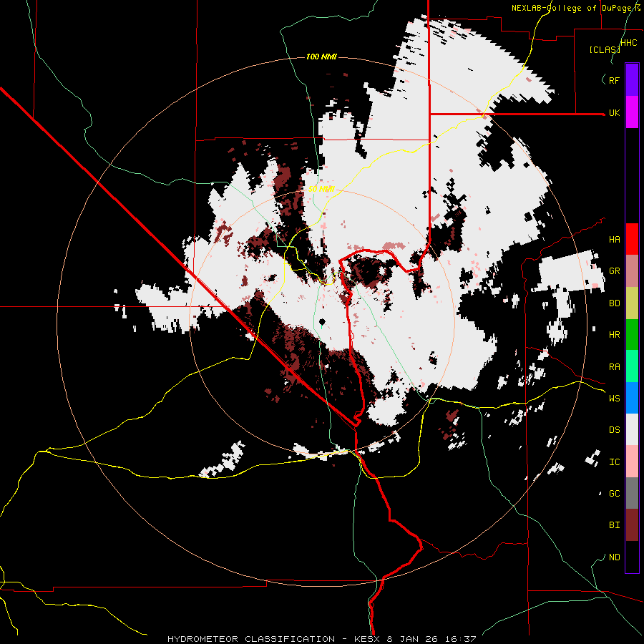Click the dark green HR legend swatch
The height and width of the screenshot is (644, 644).
[x=632, y=335]
